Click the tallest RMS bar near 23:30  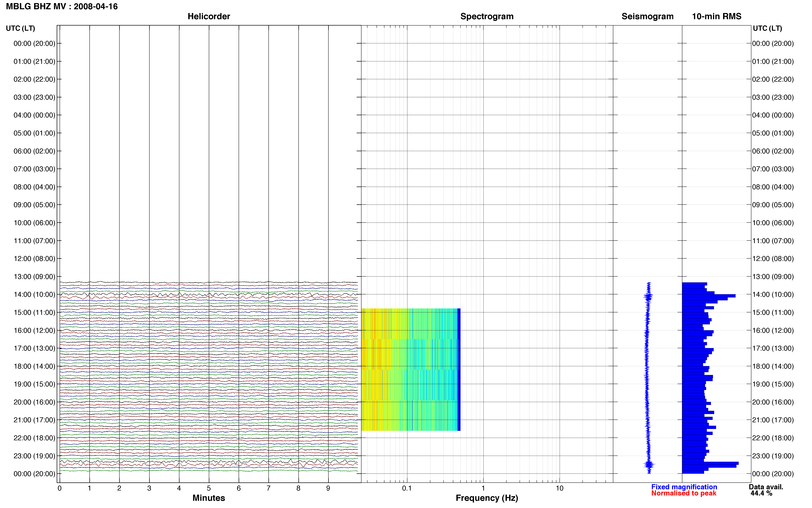[x=710, y=463]
